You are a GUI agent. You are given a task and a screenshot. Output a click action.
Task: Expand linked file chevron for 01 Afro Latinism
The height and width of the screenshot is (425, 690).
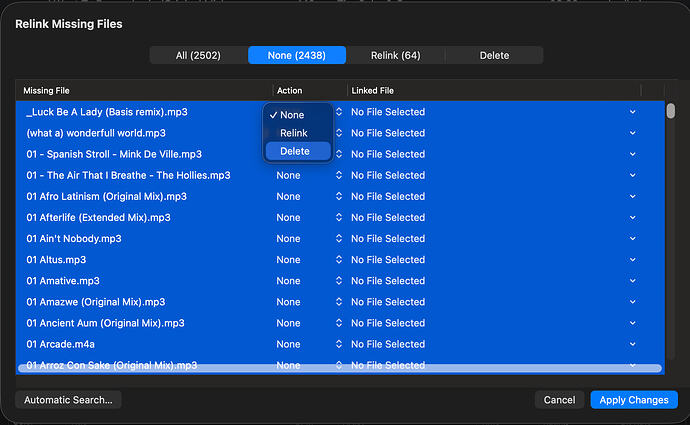point(632,196)
